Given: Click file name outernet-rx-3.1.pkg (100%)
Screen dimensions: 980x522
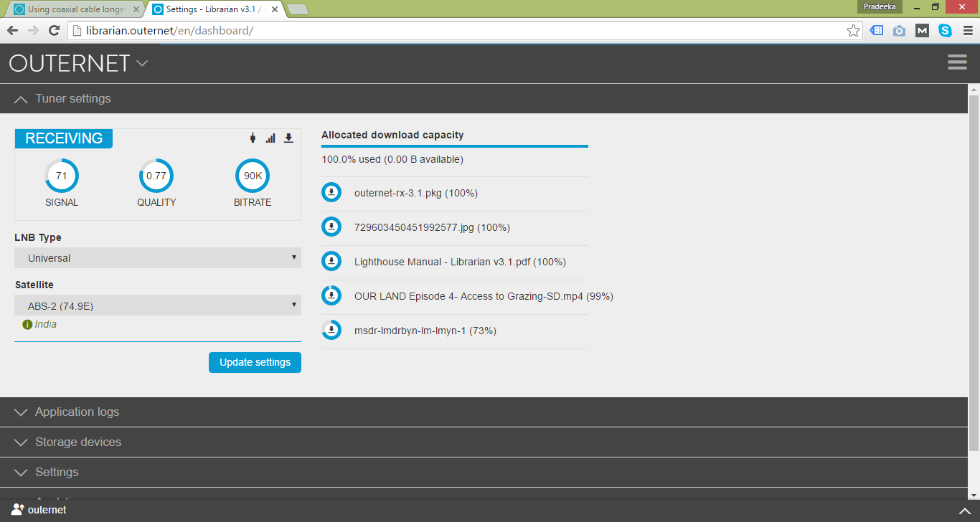Looking at the screenshot, I should click(416, 193).
